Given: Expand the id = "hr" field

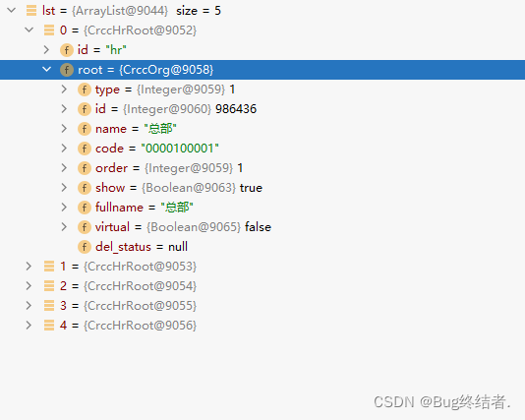Looking at the screenshot, I should [x=47, y=50].
